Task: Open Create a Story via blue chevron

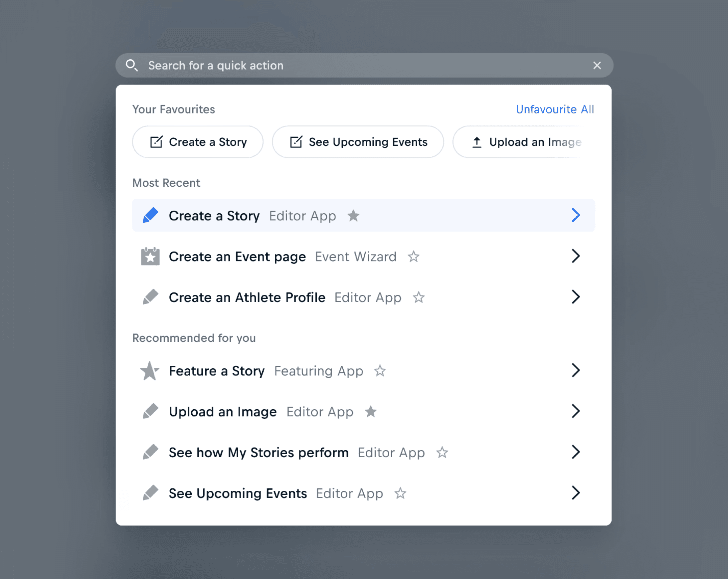Action: pyautogui.click(x=576, y=215)
